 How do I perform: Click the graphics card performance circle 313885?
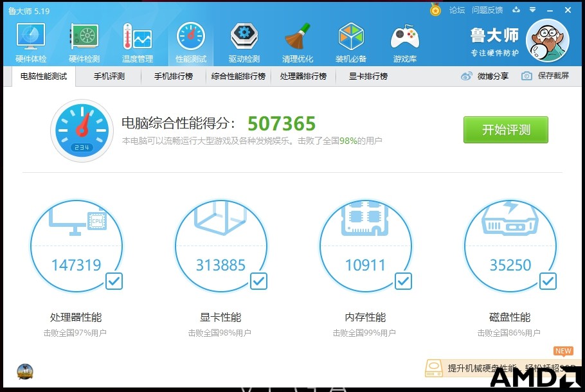[221, 245]
